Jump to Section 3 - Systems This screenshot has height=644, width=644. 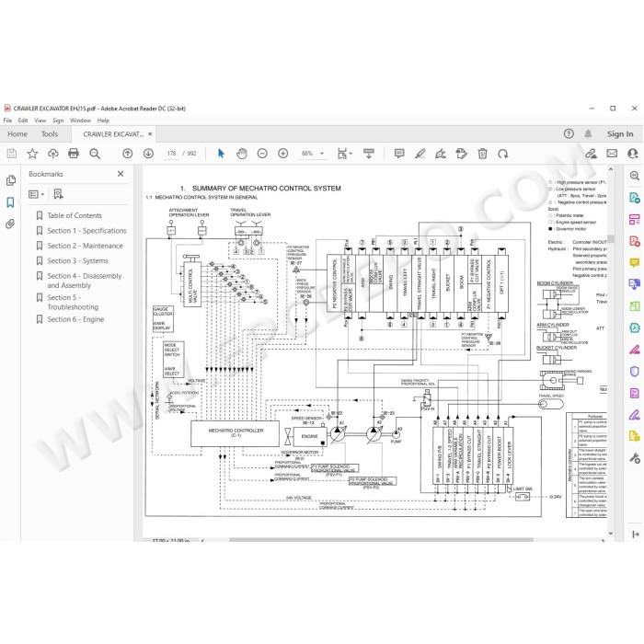click(77, 260)
